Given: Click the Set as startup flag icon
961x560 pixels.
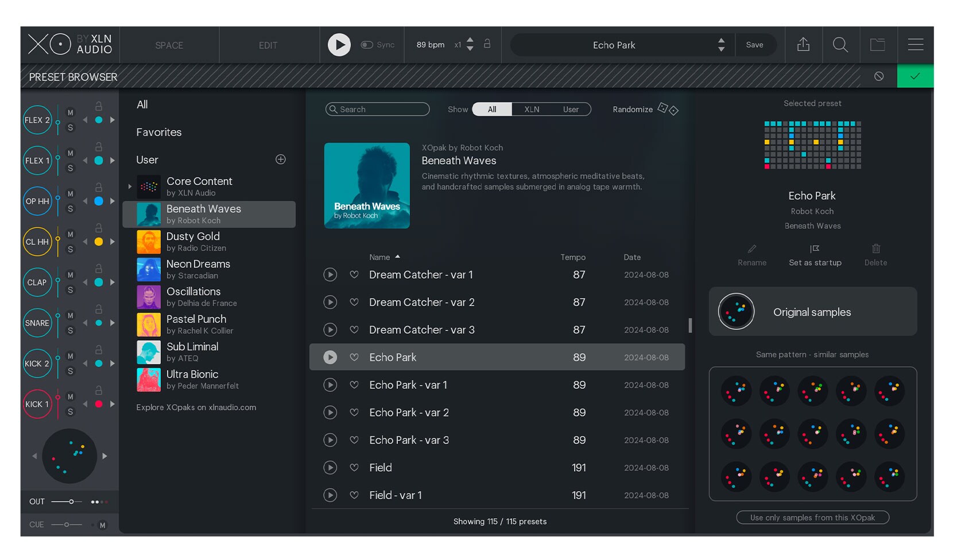Looking at the screenshot, I should click(815, 249).
